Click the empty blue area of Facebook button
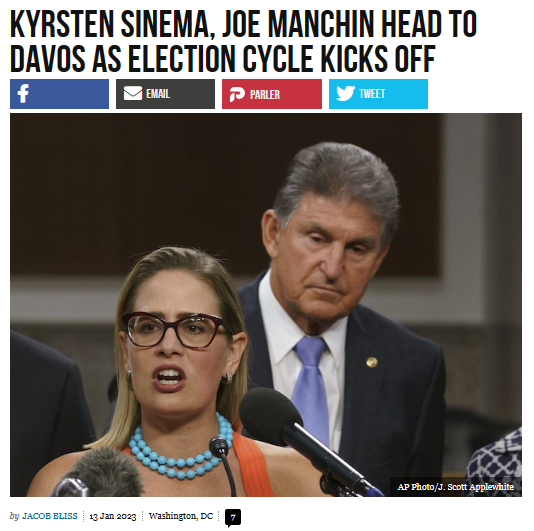The height and width of the screenshot is (531, 534). click(x=70, y=94)
